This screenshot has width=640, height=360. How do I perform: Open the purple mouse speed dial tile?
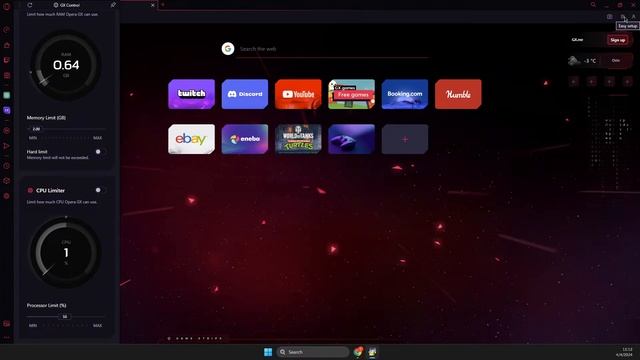(351, 139)
